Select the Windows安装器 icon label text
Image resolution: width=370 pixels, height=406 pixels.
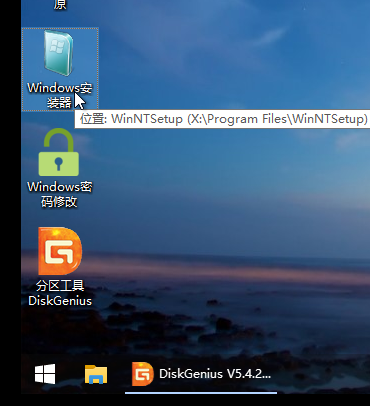tap(60, 95)
